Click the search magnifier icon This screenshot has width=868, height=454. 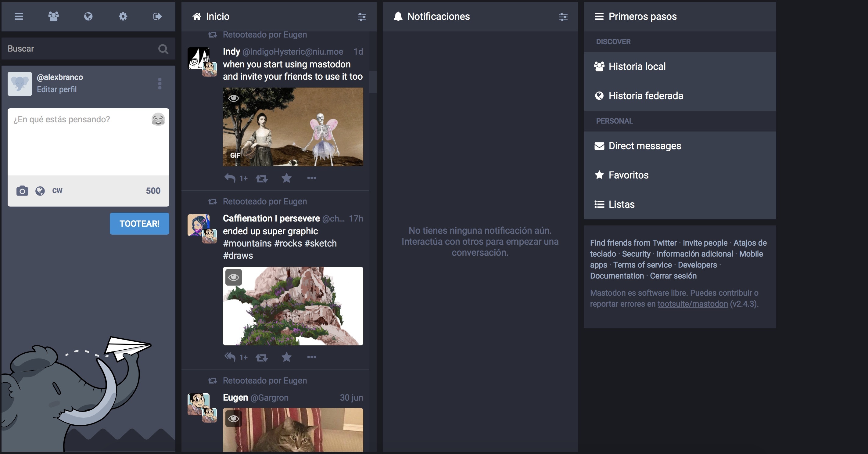(163, 49)
